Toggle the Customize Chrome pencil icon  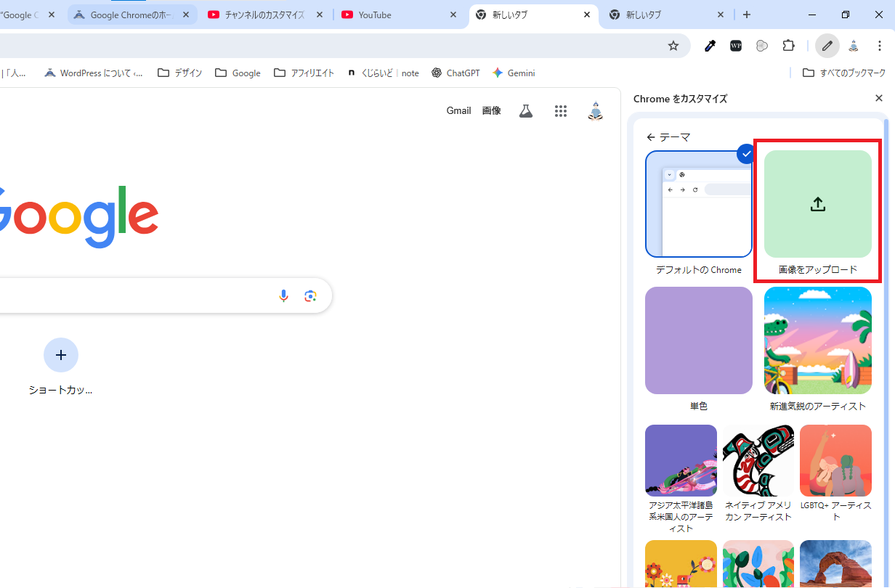click(827, 46)
